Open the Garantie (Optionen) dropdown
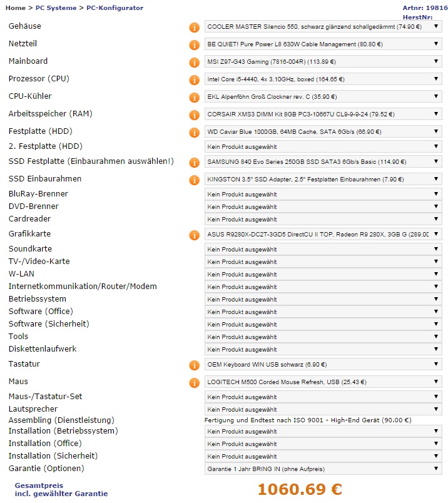 click(x=323, y=469)
